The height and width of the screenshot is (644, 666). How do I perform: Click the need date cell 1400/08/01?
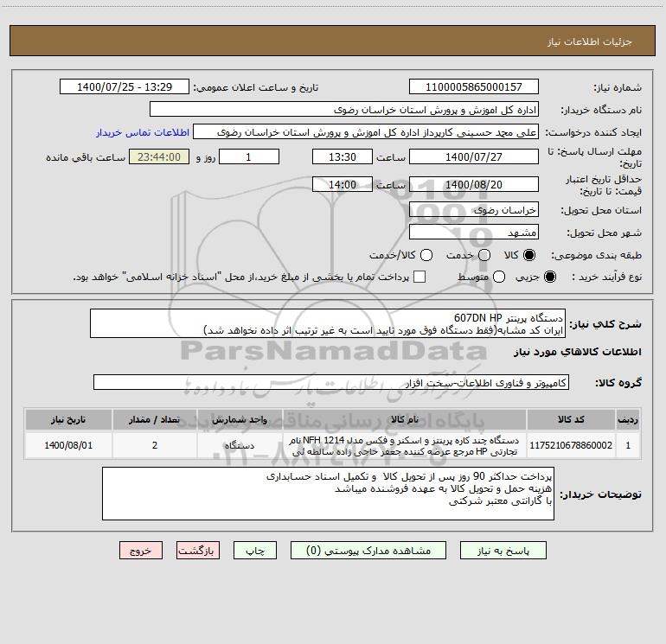click(x=68, y=445)
